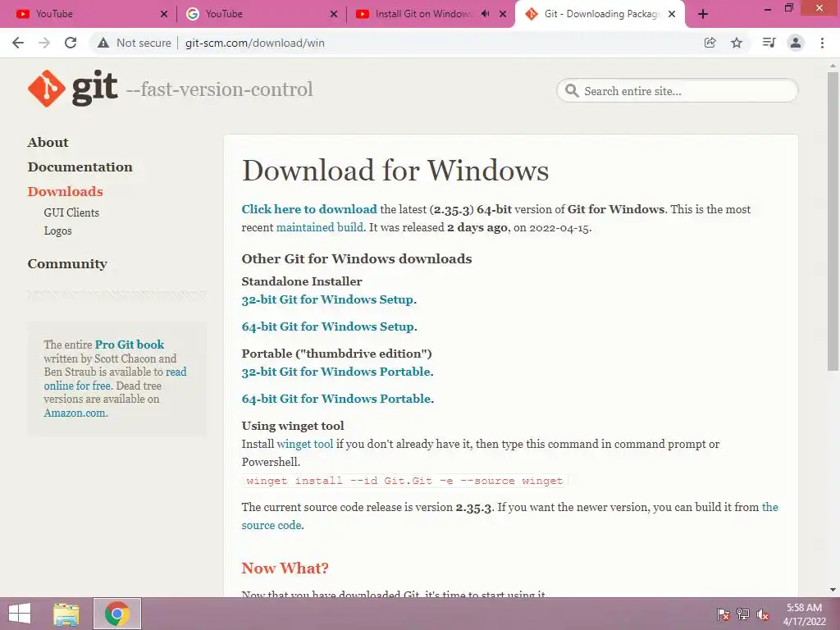This screenshot has width=840, height=630.
Task: Open the Windows Start button
Action: pos(20,614)
